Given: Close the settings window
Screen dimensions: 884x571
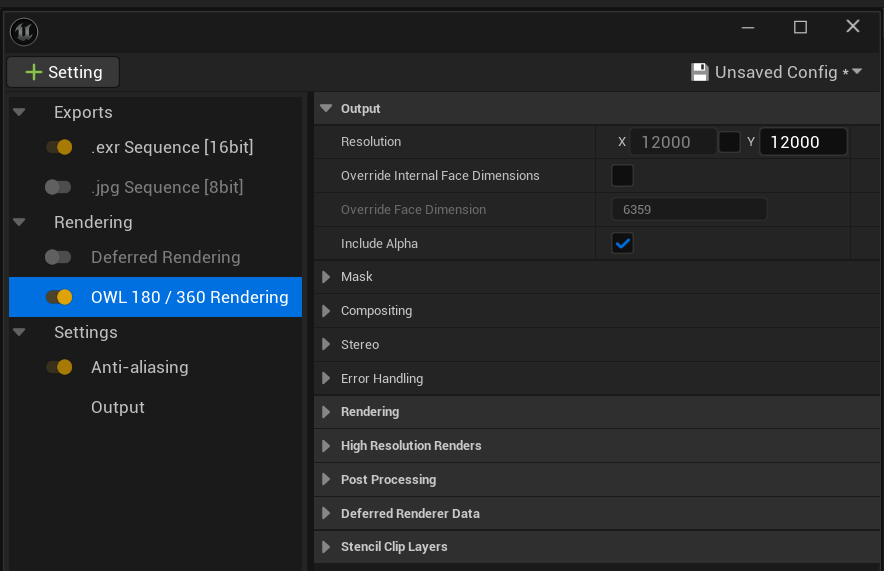Looking at the screenshot, I should pos(853,26).
